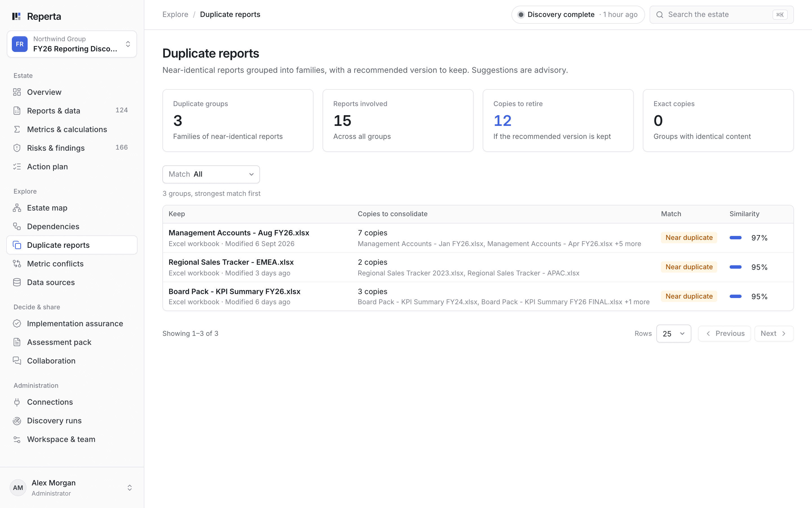This screenshot has width=812, height=508.
Task: Click the Estate map hierarchy icon
Action: pos(17,208)
